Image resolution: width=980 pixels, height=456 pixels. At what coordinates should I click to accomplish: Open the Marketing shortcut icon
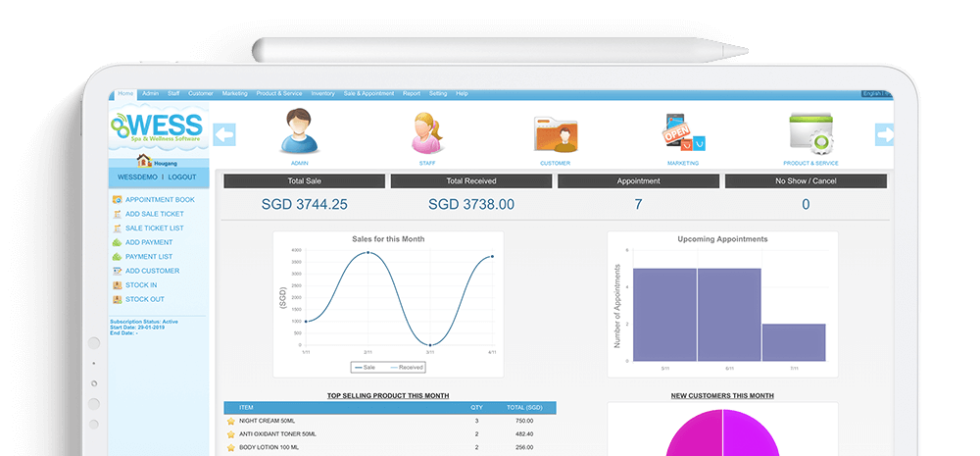pyautogui.click(x=683, y=132)
